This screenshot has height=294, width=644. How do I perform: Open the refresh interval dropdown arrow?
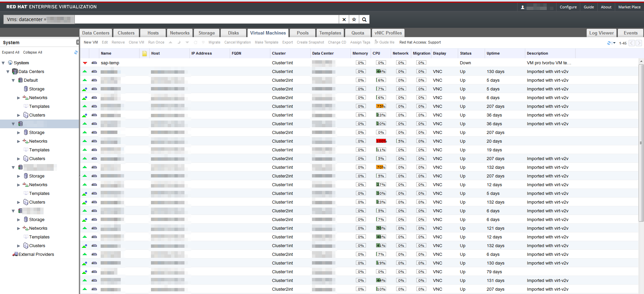point(614,43)
